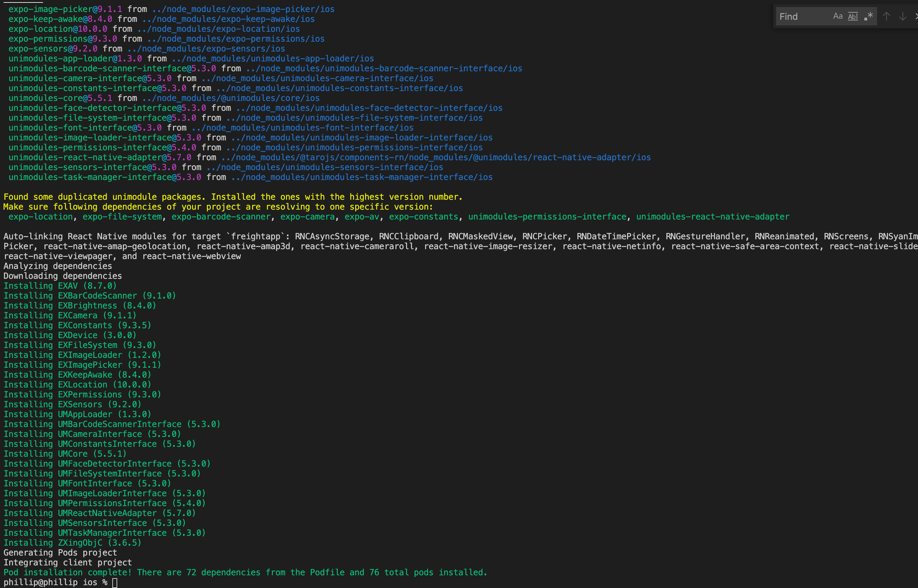The width and height of the screenshot is (918, 588).
Task: Enable regular expression search toggle
Action: click(869, 17)
